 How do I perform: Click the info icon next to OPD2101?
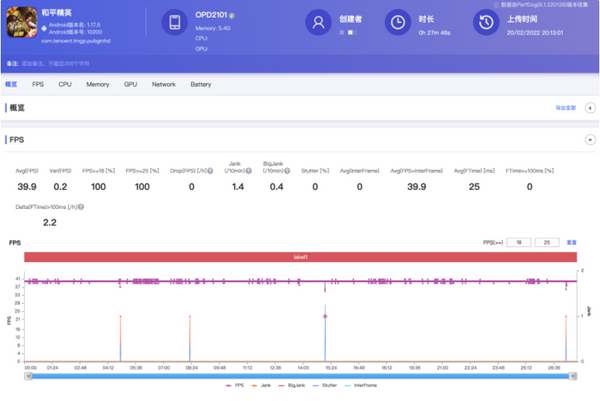click(232, 16)
